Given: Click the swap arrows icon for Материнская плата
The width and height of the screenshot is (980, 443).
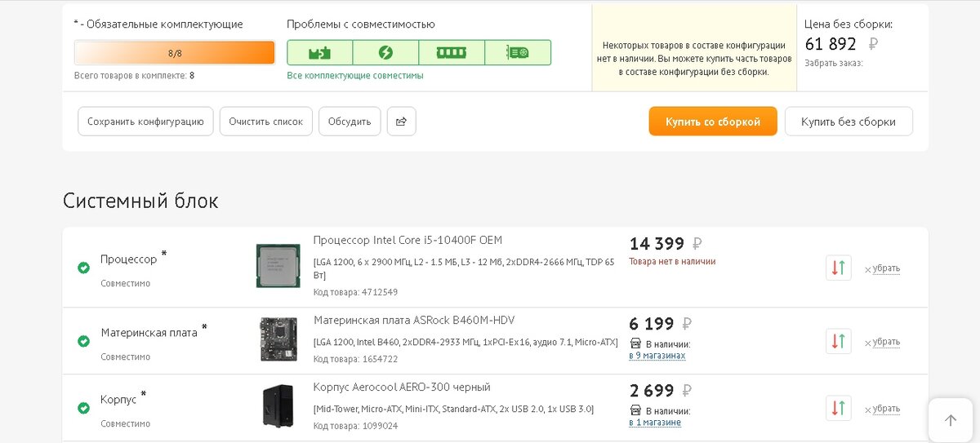Looking at the screenshot, I should click(838, 341).
